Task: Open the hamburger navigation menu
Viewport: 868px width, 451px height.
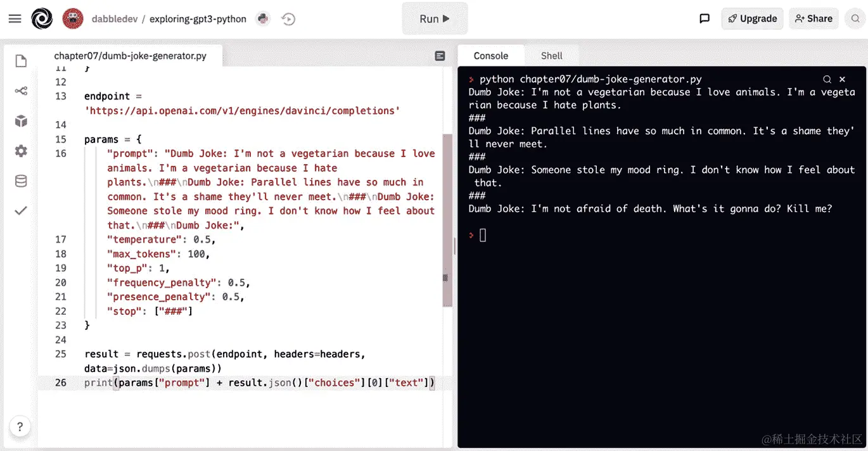Action: 15,18
